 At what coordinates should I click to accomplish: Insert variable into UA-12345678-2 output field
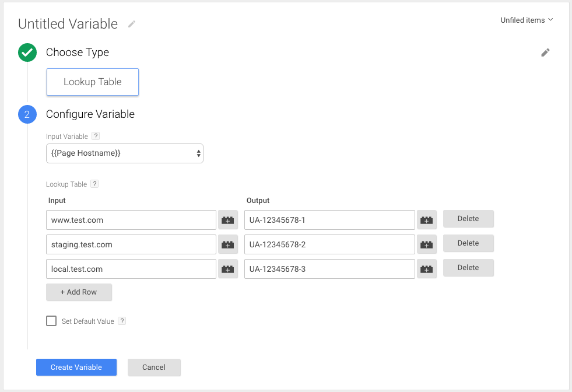pos(427,244)
